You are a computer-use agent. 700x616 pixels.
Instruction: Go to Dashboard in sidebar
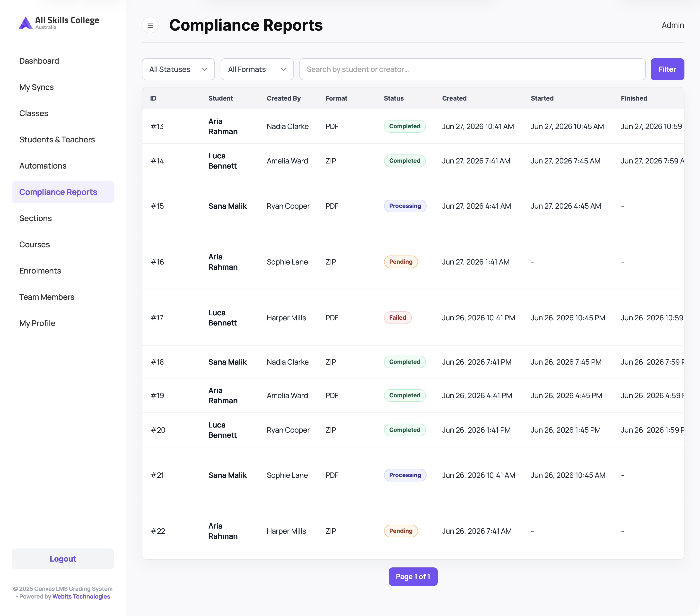tap(39, 61)
